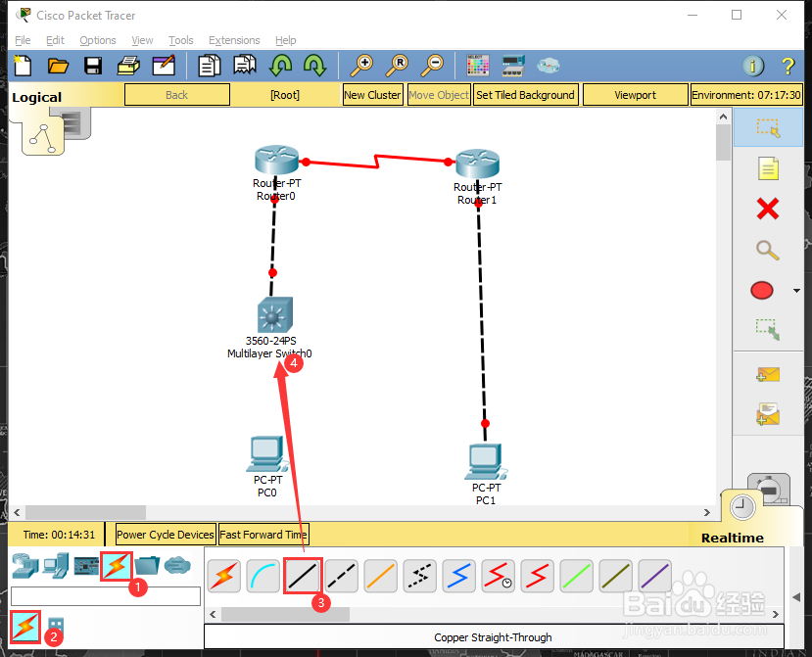Viewport: 812px width, 657px height.
Task: Open the Options menu
Action: pos(98,40)
